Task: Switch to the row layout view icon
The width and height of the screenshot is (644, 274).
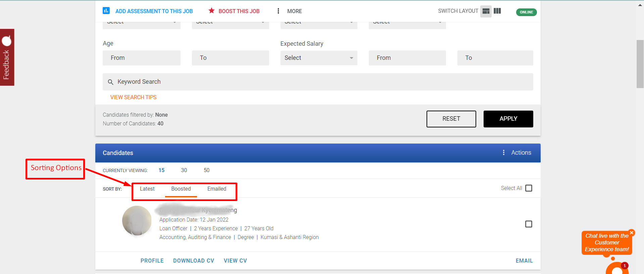Action: click(486, 11)
